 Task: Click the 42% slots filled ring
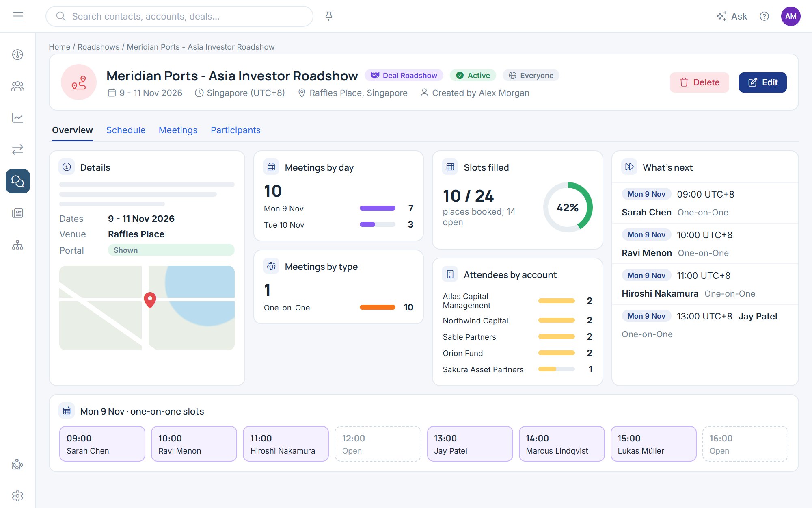[568, 207]
